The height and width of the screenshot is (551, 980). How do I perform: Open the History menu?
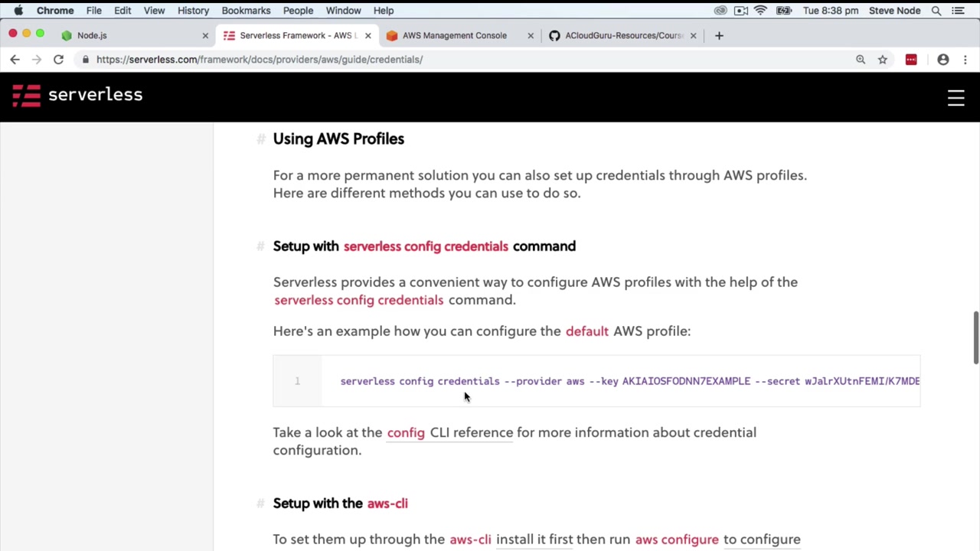(193, 11)
